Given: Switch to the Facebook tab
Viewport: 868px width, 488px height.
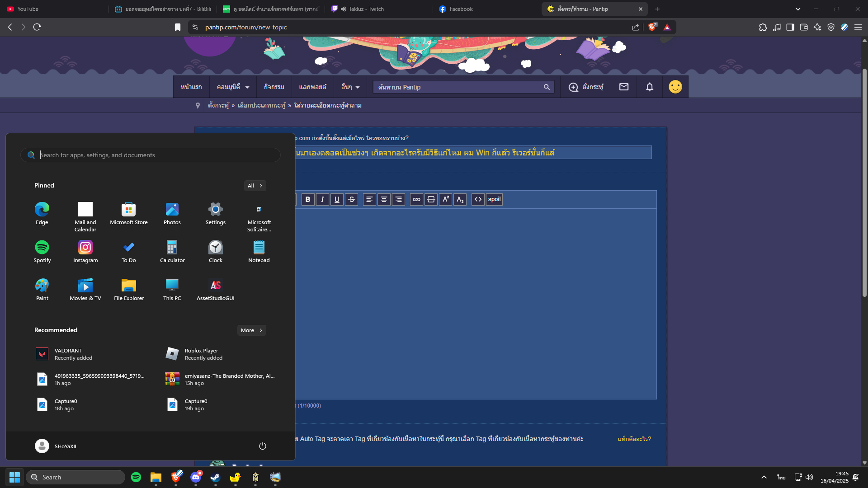Looking at the screenshot, I should tap(487, 9).
